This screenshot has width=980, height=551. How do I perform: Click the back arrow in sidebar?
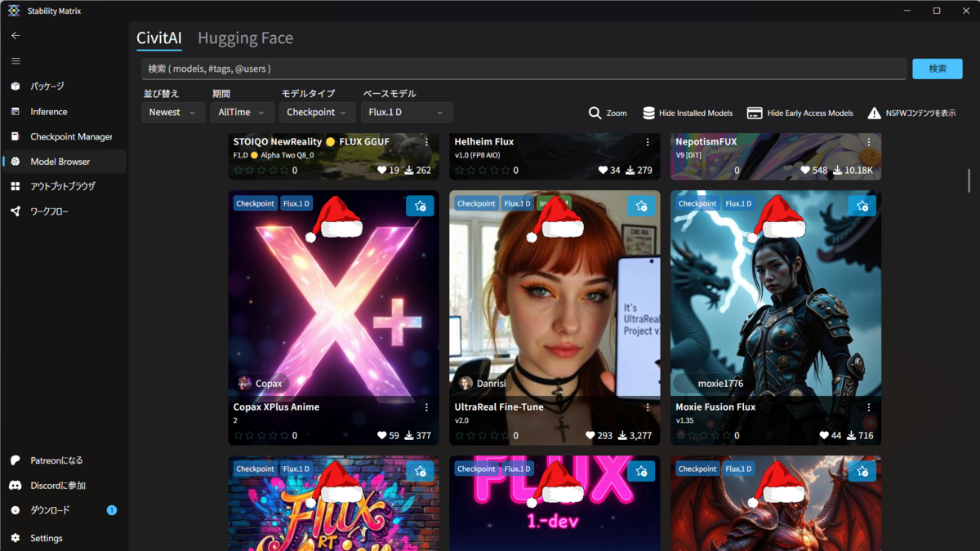(x=16, y=36)
